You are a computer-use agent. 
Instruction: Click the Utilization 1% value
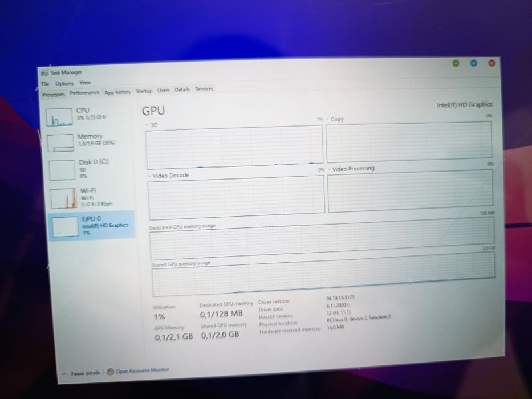(x=160, y=317)
